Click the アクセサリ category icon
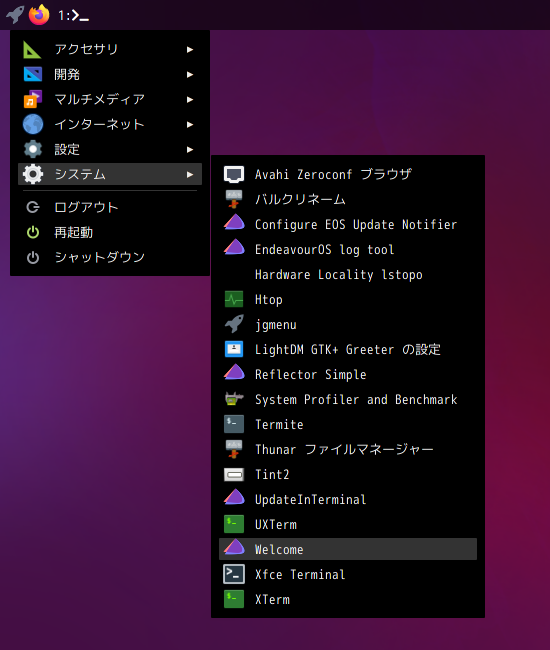This screenshot has width=550, height=650. point(32,50)
